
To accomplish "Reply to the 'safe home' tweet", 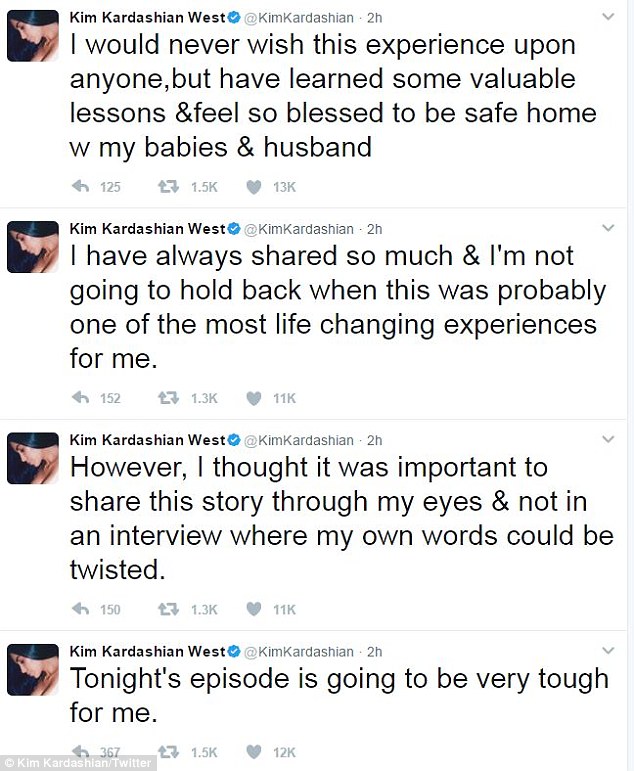I will (80, 187).
